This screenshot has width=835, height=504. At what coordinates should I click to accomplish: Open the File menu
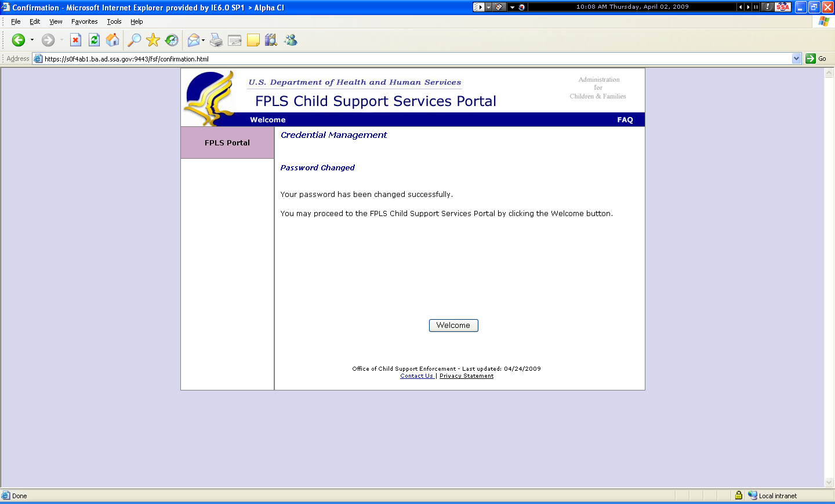(x=16, y=21)
